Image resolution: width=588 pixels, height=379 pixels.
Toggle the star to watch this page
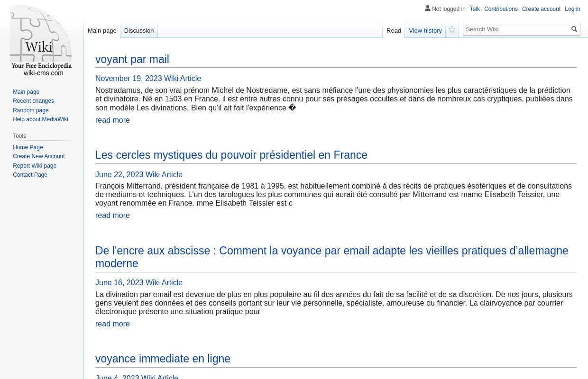451,29
